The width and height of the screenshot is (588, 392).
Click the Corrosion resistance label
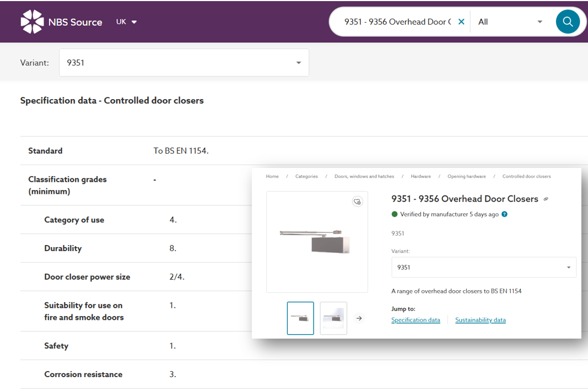[83, 374]
